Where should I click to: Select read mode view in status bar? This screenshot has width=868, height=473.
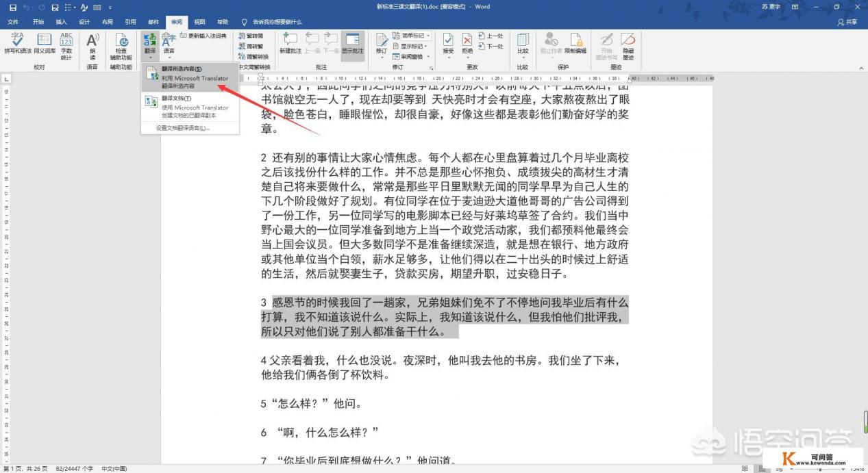(745, 468)
